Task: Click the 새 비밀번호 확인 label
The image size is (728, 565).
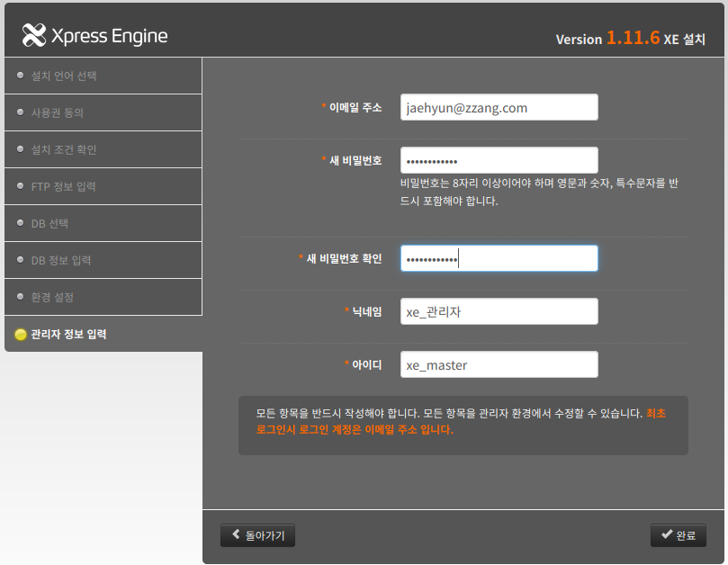Action: (344, 258)
